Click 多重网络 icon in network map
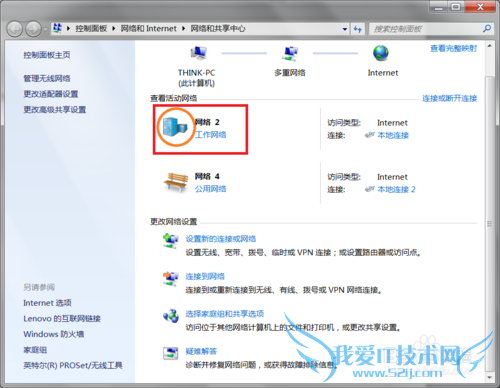The image size is (500, 388). click(290, 53)
